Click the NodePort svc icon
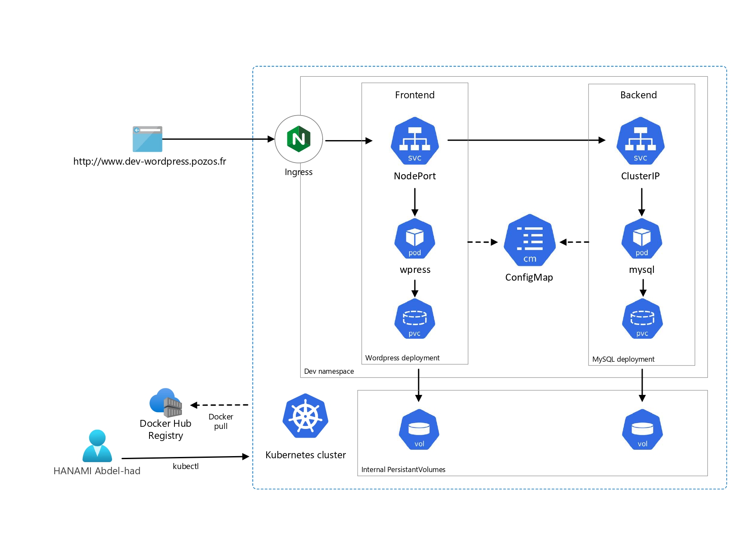This screenshot has width=756, height=535. point(415,141)
